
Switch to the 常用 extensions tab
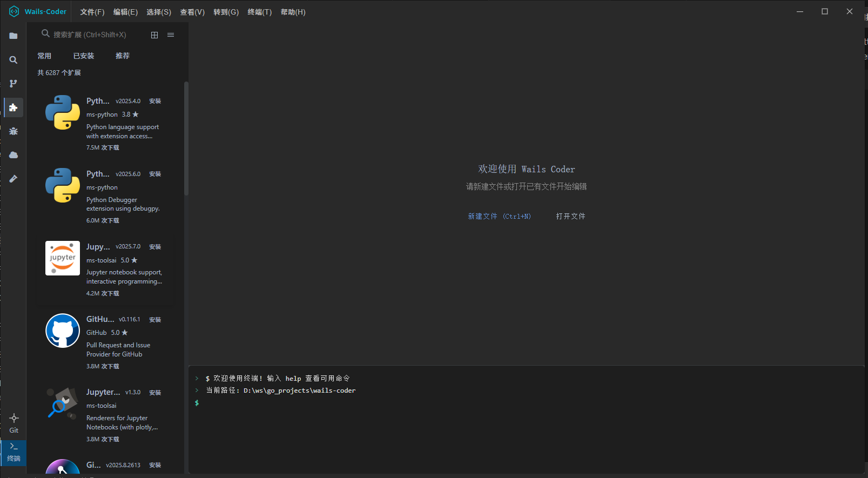(44, 56)
